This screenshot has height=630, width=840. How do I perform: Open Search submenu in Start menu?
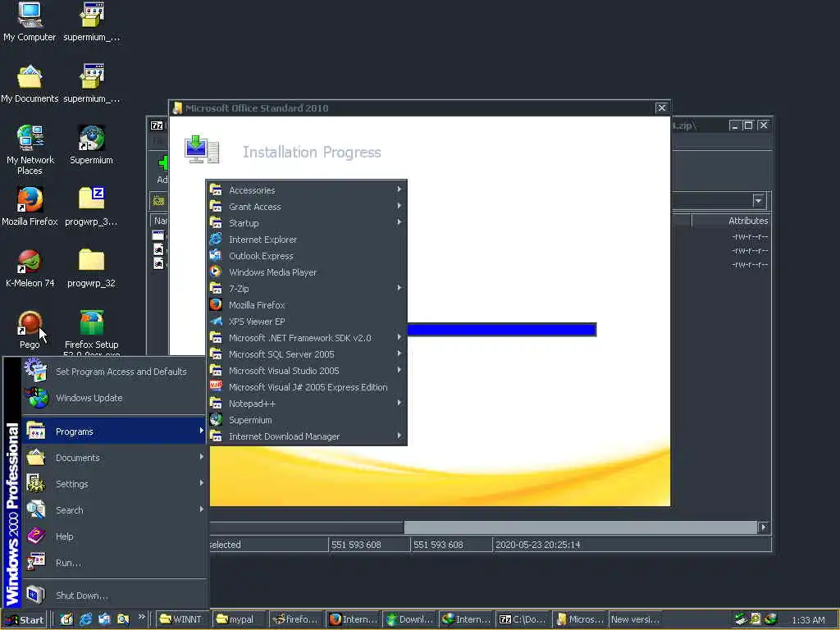pyautogui.click(x=114, y=510)
